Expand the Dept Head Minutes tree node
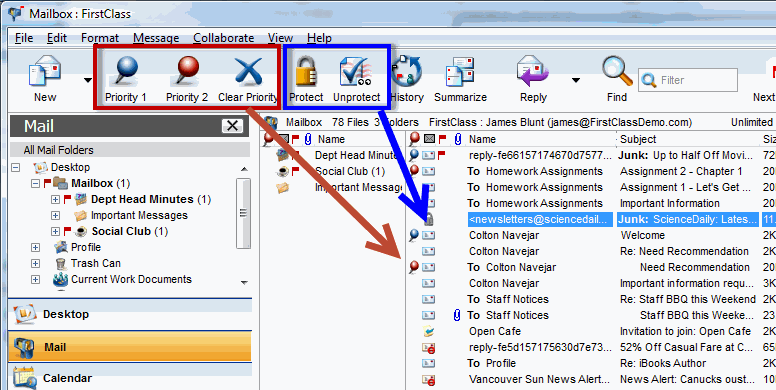The image size is (776, 390). point(55,199)
